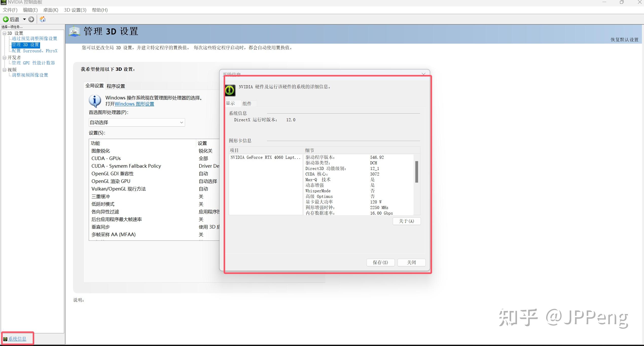Click the 系统信息 icon at the bottom left
This screenshot has width=644, height=346.
(x=5, y=339)
